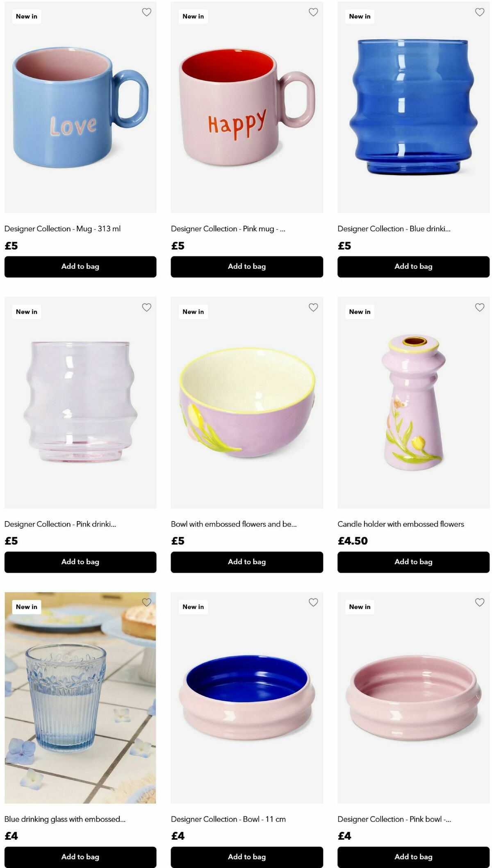The height and width of the screenshot is (868, 492).
Task: Open Candle holder with embossed flowers link
Action: pyautogui.click(x=401, y=524)
